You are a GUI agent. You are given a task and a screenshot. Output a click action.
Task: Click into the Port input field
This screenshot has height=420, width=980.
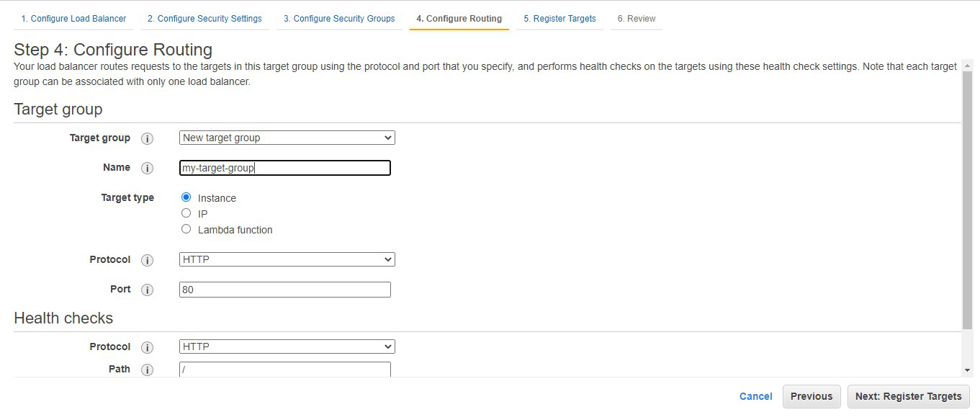(285, 290)
